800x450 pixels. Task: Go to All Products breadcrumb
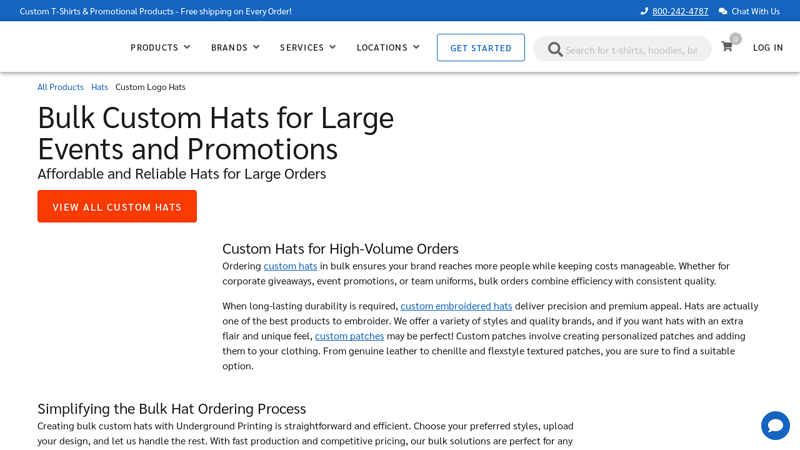[x=60, y=87]
